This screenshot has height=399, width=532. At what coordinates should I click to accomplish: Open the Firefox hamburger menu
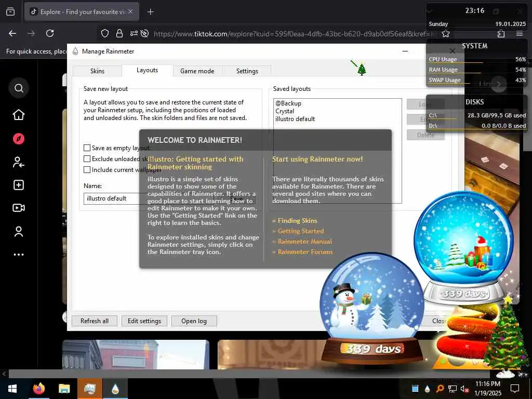(520, 34)
